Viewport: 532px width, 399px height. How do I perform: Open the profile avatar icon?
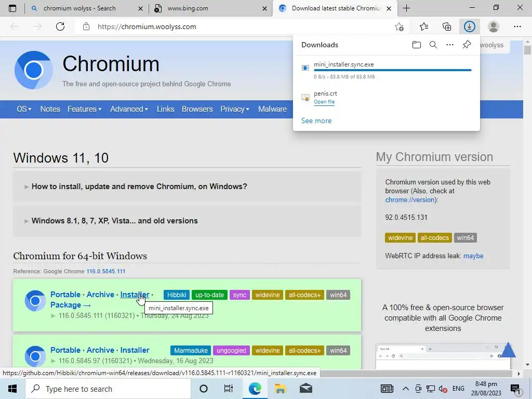point(494,26)
